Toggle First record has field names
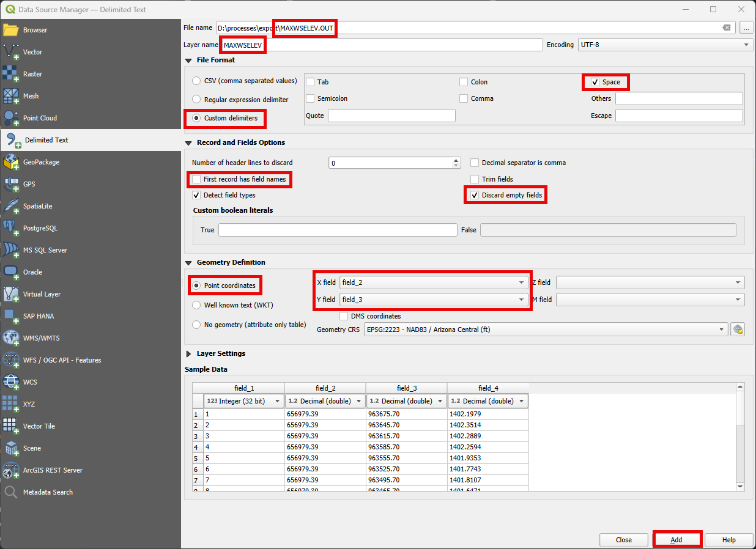The image size is (756, 549). tap(196, 179)
